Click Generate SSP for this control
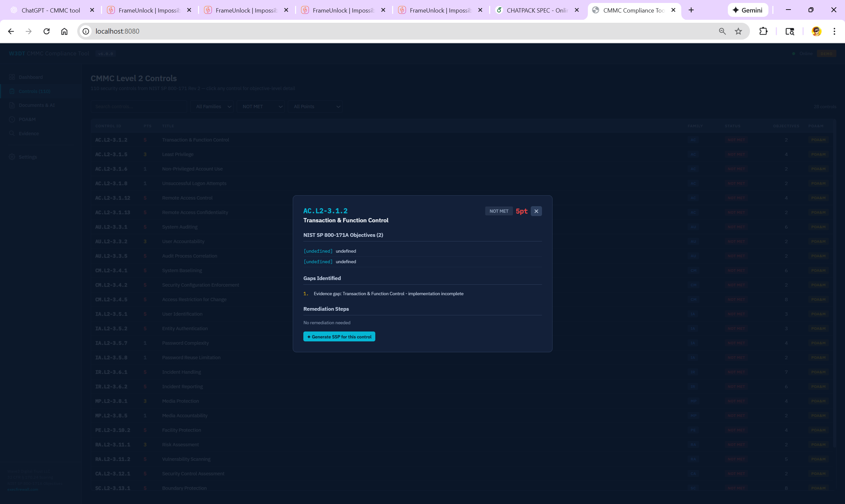 (339, 336)
